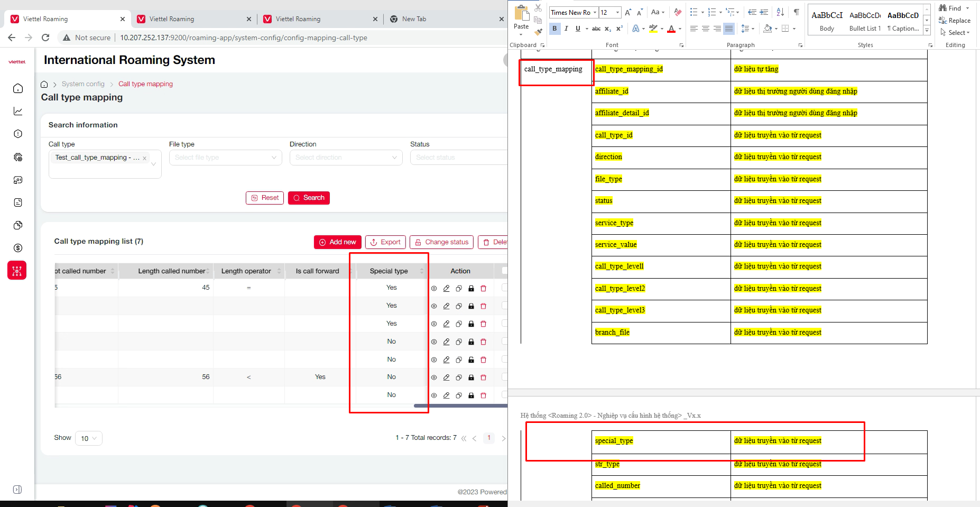Click the copy/duplicate icon in the third table row
980x507 pixels.
coord(459,324)
